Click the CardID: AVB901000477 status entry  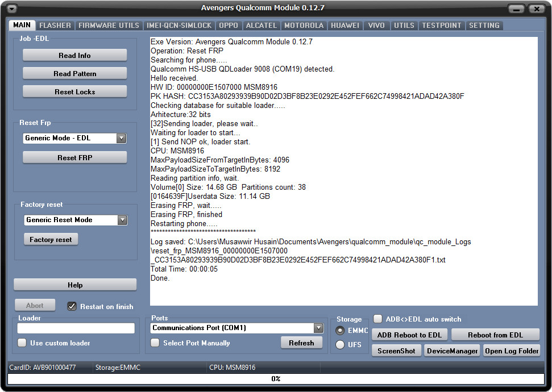(x=42, y=368)
